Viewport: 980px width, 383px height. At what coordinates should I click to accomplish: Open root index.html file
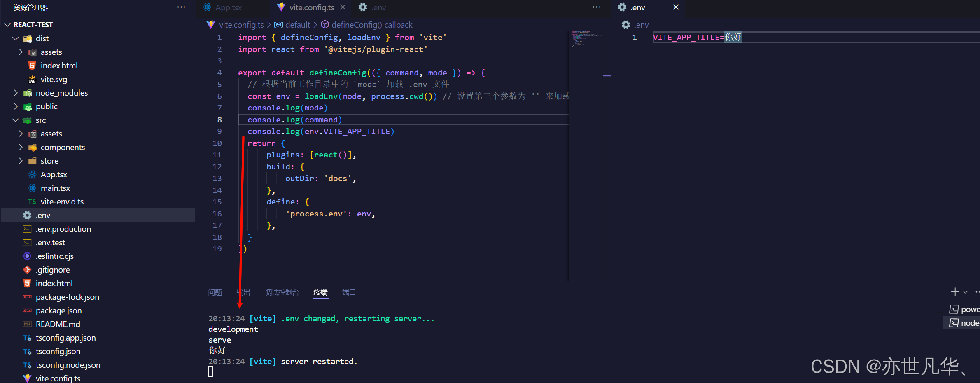54,283
